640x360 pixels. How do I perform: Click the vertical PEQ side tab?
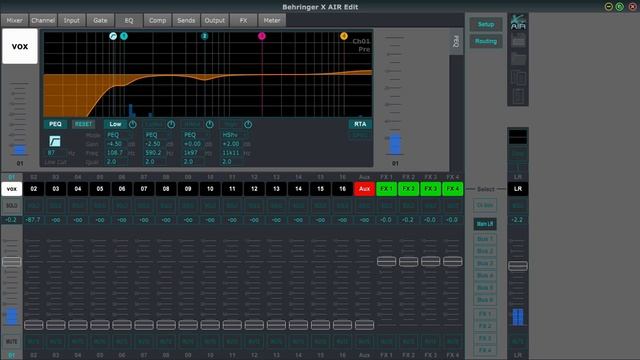(456, 42)
